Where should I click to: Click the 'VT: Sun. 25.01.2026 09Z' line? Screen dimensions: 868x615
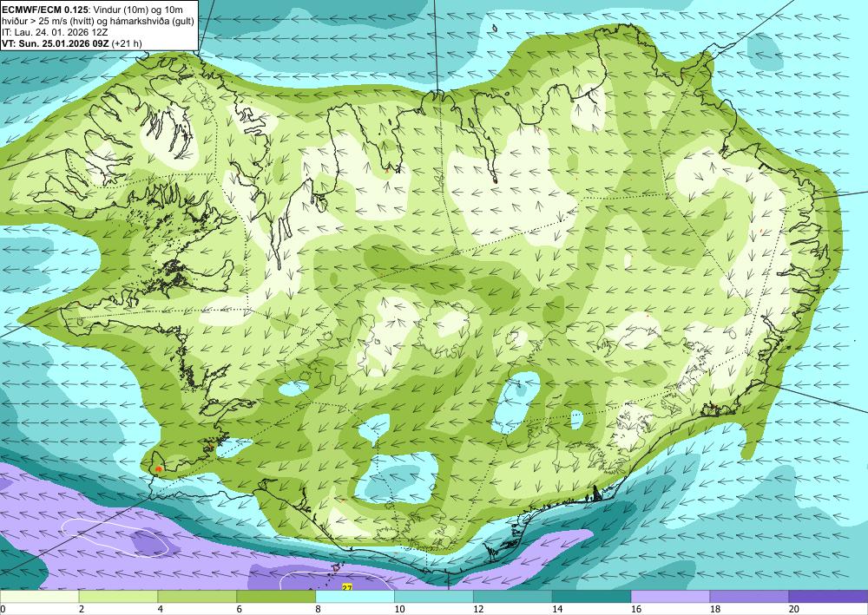coord(56,43)
